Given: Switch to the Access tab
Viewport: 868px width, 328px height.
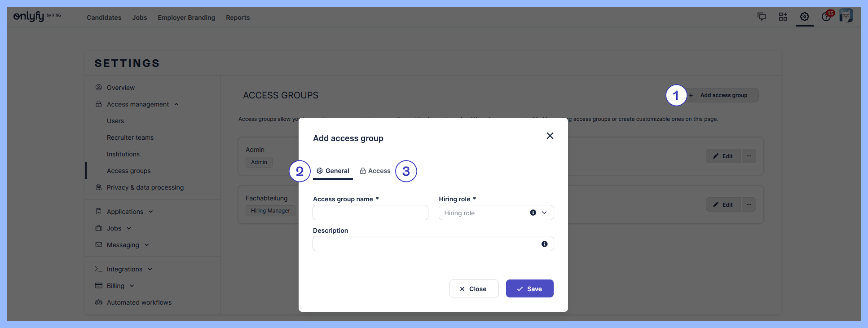Looking at the screenshot, I should 375,171.
